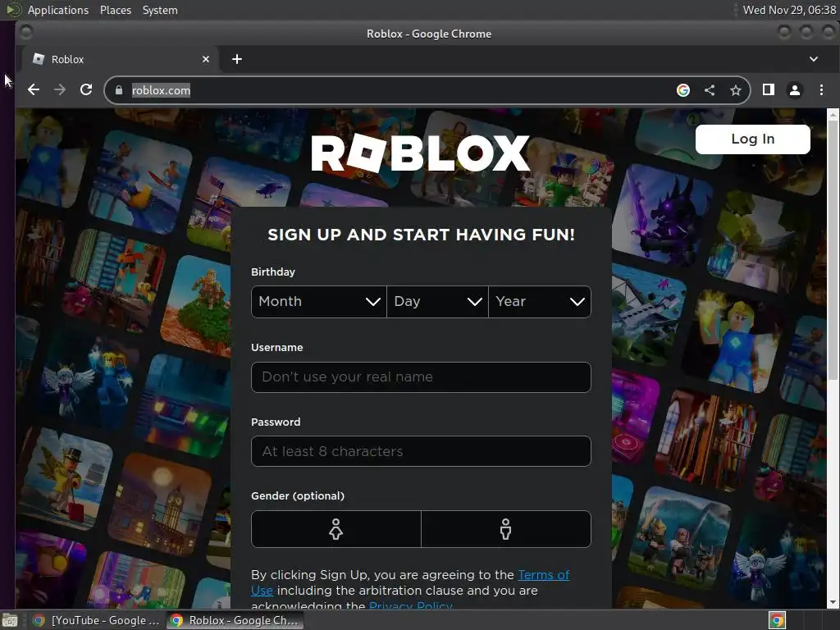The height and width of the screenshot is (630, 840).
Task: Open the System menu
Action: 160,10
